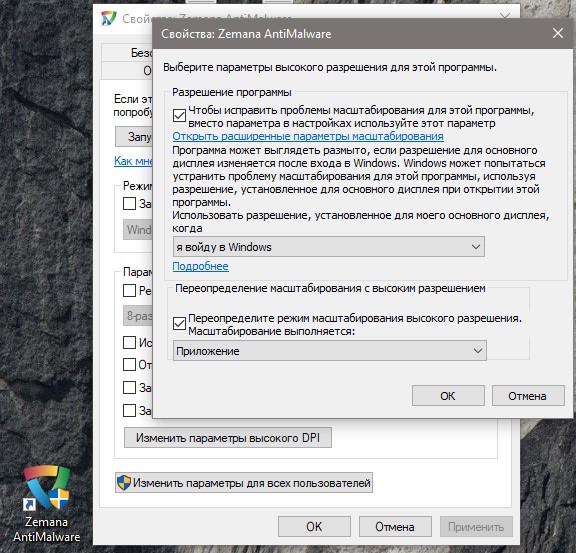Click 'Изменить параметры для всех пользователей' button
576x553 pixels.
[x=244, y=482]
